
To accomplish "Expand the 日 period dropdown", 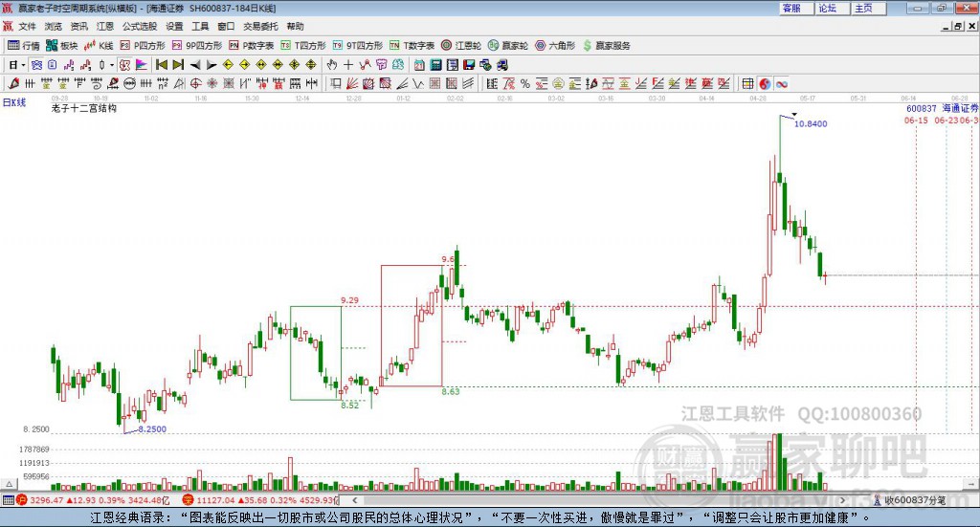I will (23, 65).
